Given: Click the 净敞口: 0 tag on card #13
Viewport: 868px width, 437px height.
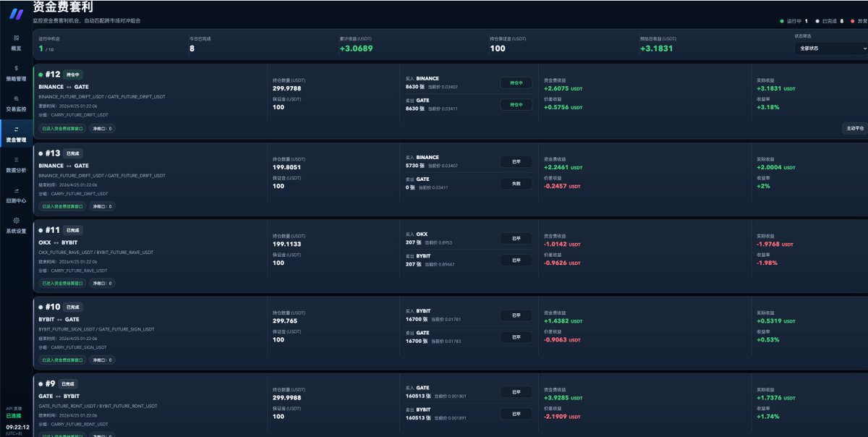Looking at the screenshot, I should pos(102,206).
